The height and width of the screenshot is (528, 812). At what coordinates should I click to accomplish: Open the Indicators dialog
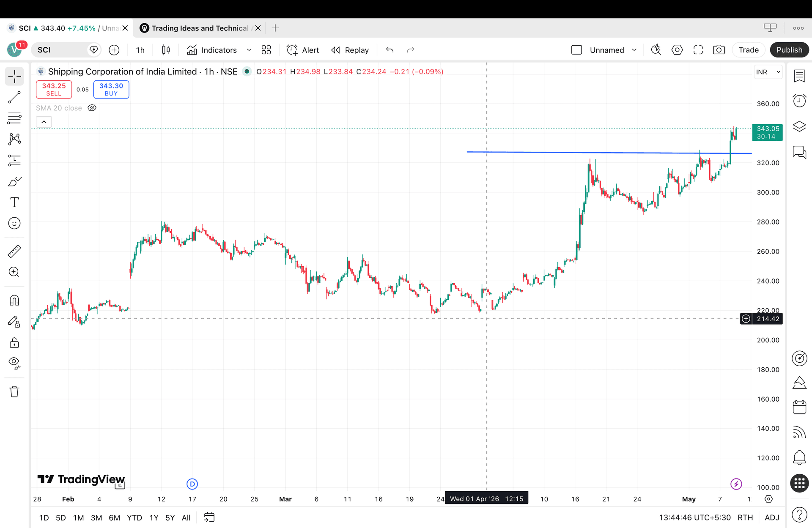coord(212,50)
